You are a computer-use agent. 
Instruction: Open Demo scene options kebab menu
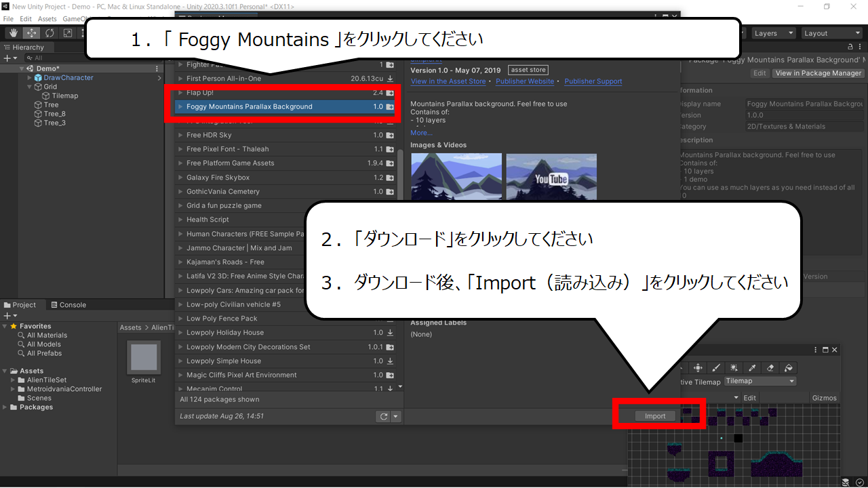pos(157,68)
